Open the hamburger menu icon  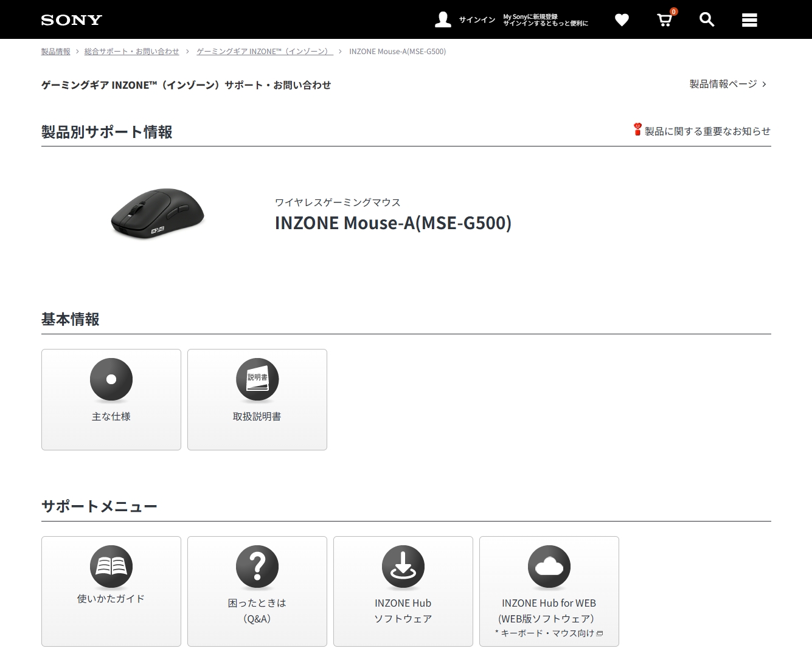pos(749,20)
